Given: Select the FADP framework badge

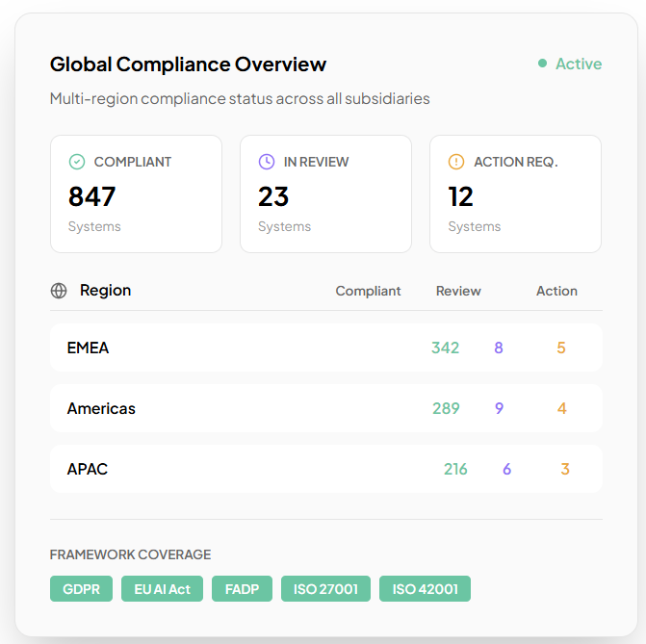Looking at the screenshot, I should [242, 589].
